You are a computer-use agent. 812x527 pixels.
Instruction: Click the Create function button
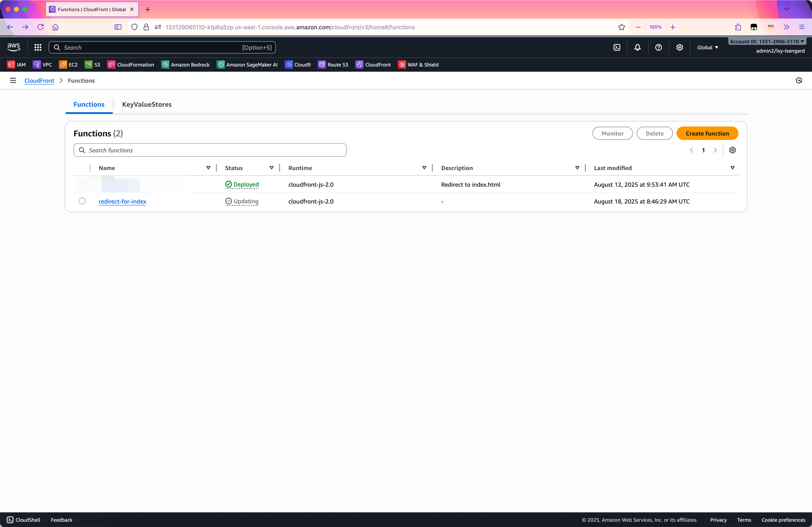point(707,133)
